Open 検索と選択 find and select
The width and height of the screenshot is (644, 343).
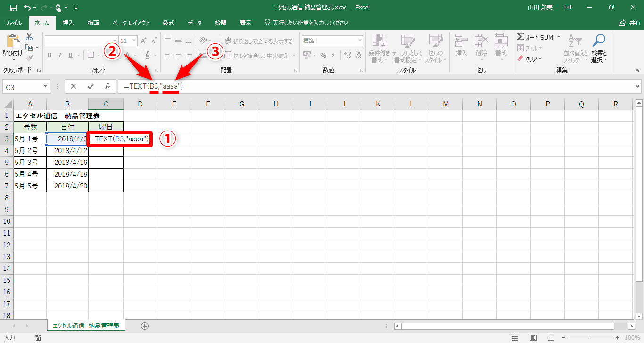[599, 48]
